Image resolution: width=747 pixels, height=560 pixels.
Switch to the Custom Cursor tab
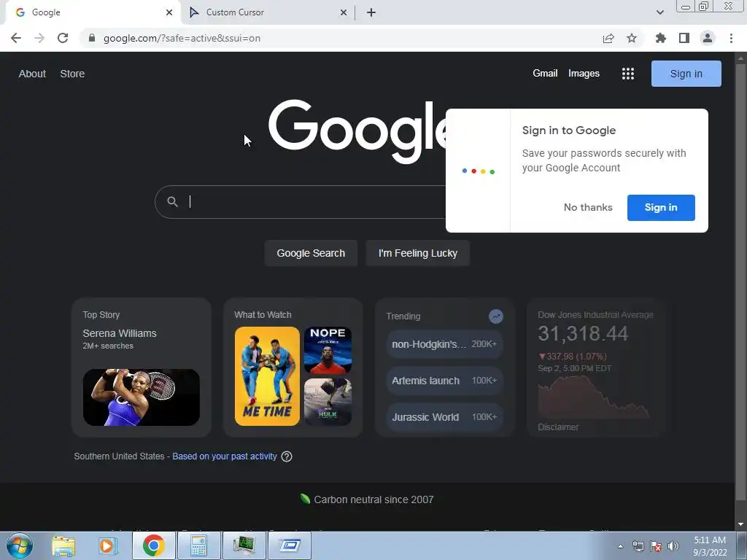[268, 12]
